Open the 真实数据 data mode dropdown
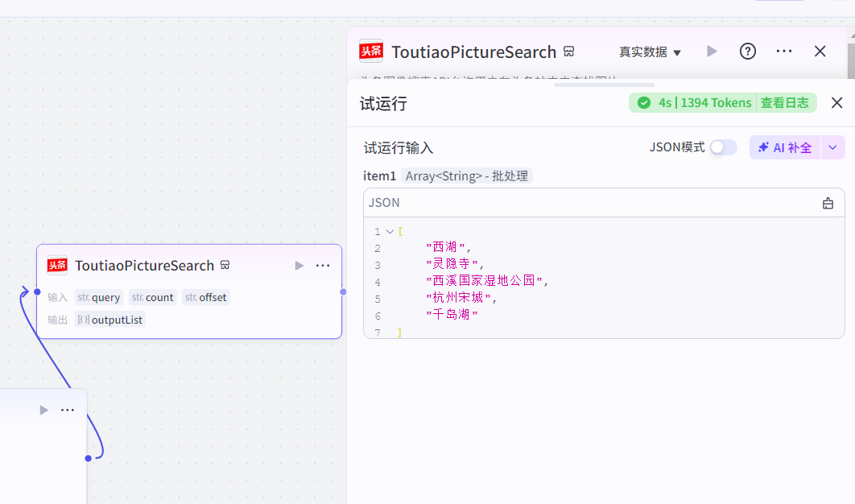This screenshot has height=504, width=855. 650,52
